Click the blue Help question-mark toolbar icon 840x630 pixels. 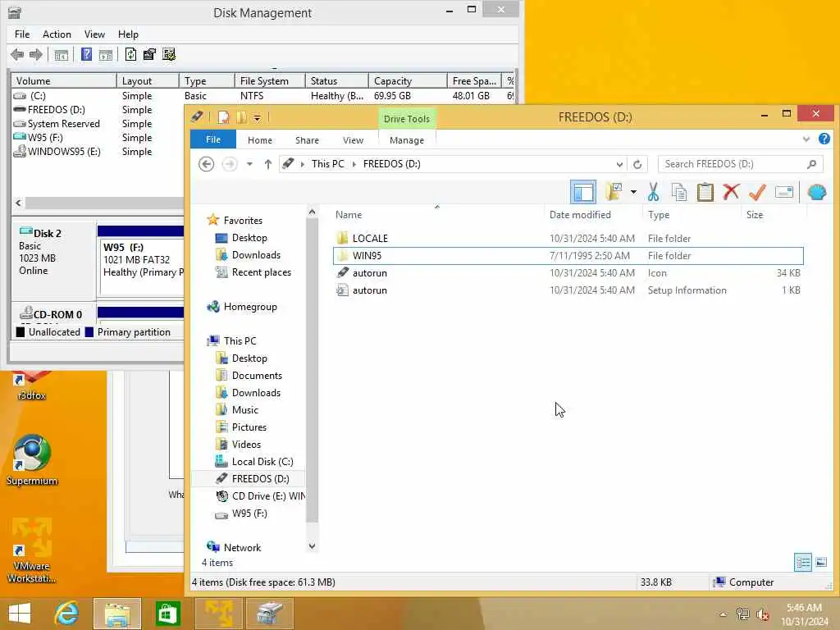[86, 55]
